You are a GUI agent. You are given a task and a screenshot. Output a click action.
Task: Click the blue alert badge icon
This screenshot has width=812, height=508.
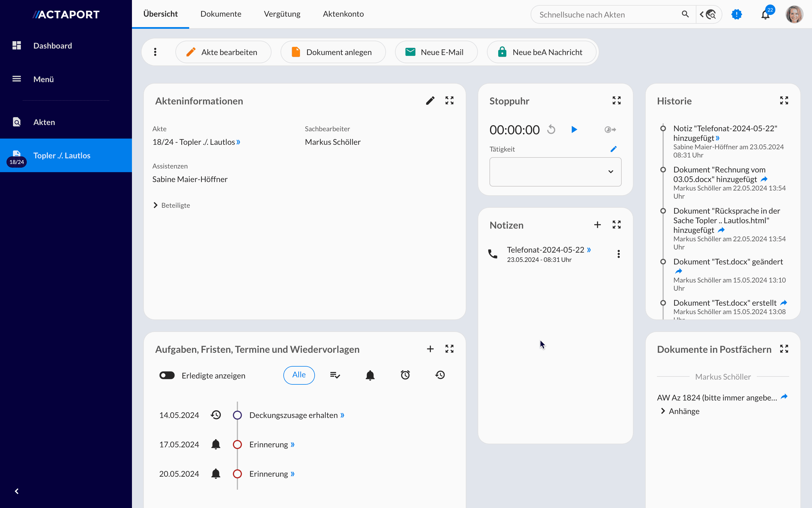(736, 14)
